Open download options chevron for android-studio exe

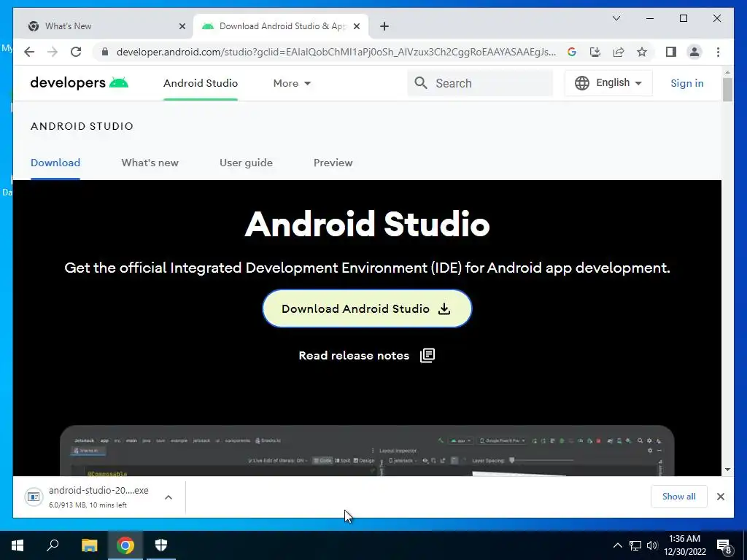coord(169,497)
